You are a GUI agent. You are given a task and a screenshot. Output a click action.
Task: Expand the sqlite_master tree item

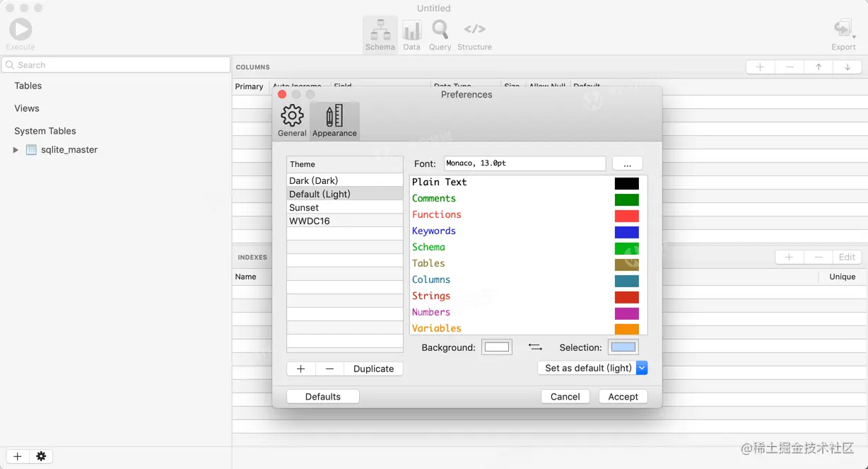16,150
